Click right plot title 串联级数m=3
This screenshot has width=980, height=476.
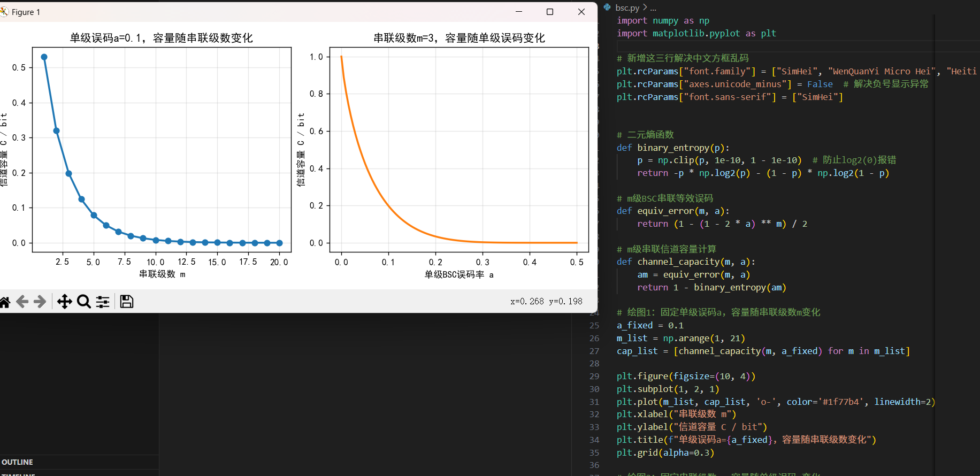coord(459,38)
